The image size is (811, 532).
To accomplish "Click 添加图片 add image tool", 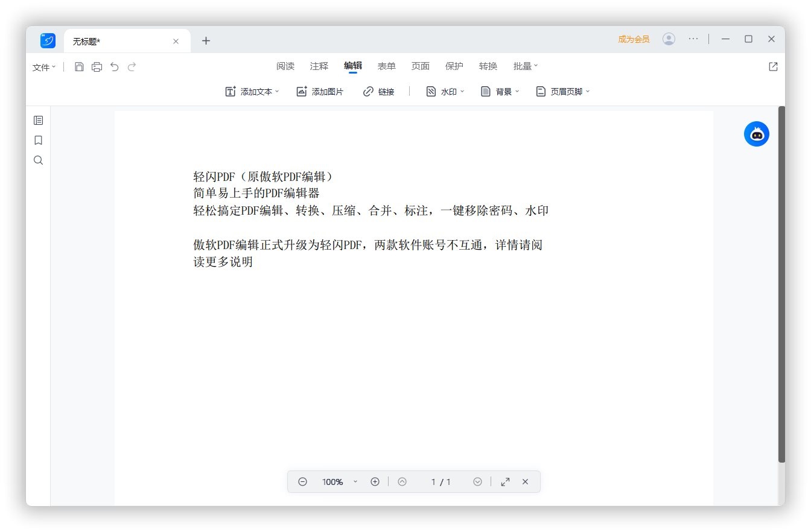I will (320, 92).
